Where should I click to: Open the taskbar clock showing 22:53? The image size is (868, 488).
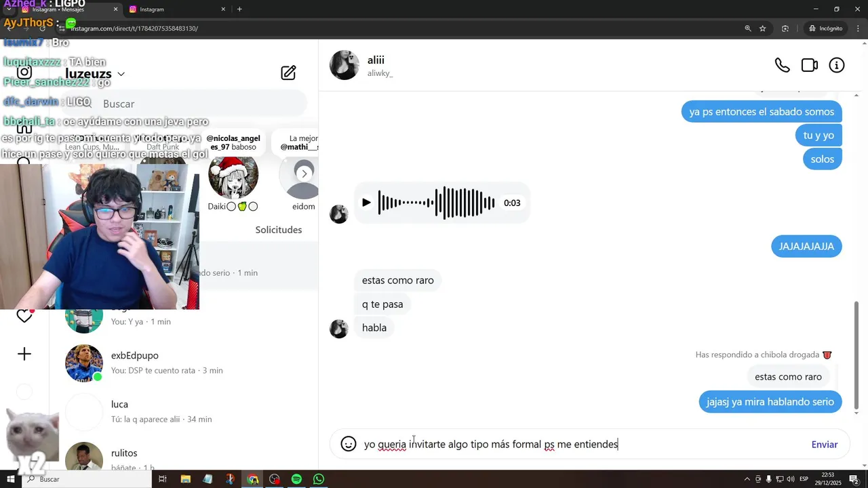(828, 479)
